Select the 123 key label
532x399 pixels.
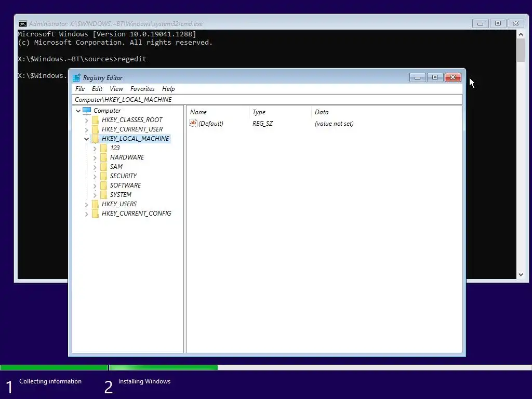pos(115,148)
